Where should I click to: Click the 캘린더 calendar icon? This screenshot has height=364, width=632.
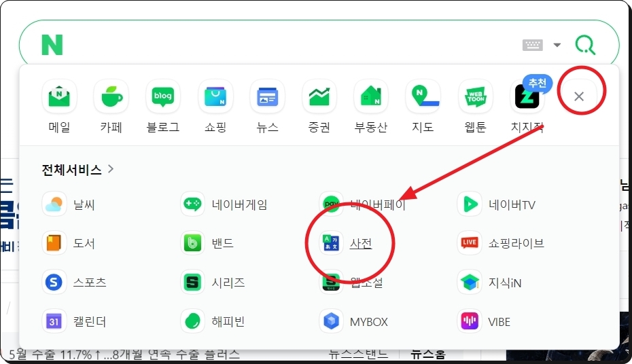coord(54,321)
